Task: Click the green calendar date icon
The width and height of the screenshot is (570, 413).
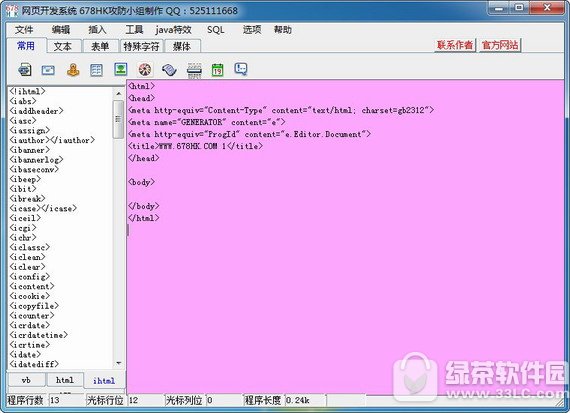Action: click(x=217, y=69)
